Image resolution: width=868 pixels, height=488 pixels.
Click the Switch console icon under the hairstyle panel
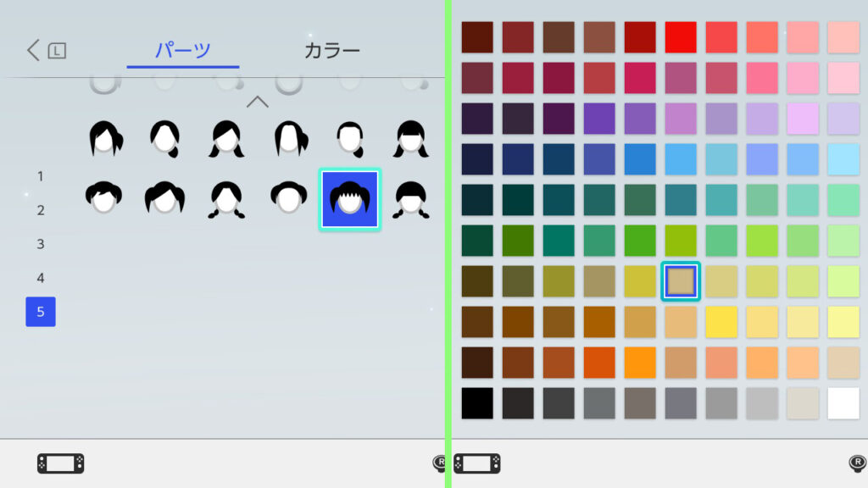pos(61,463)
